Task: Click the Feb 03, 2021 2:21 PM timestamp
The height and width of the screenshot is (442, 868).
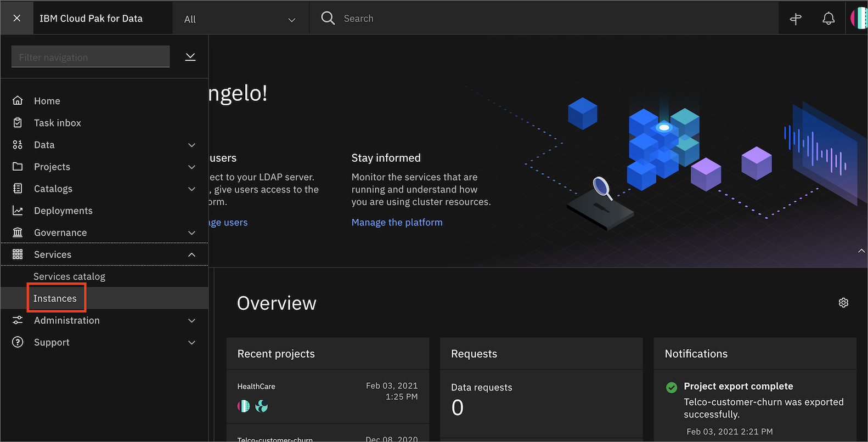Action: [730, 432]
